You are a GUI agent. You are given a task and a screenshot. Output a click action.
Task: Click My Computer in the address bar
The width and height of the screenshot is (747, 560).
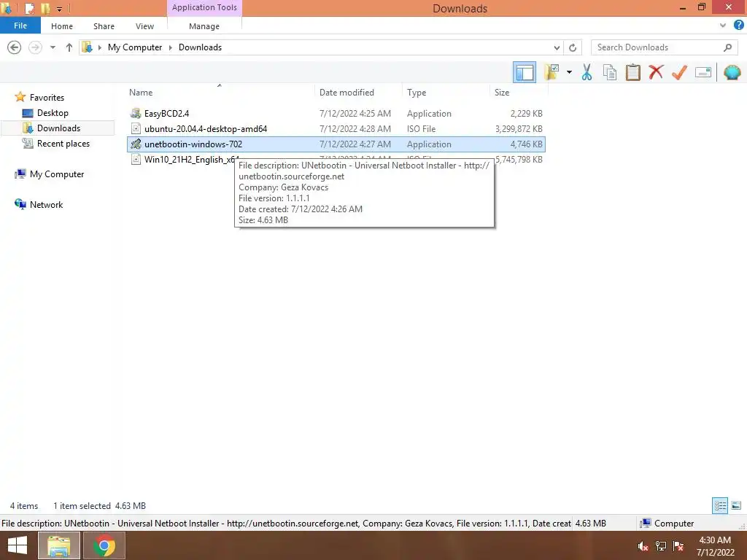135,47
